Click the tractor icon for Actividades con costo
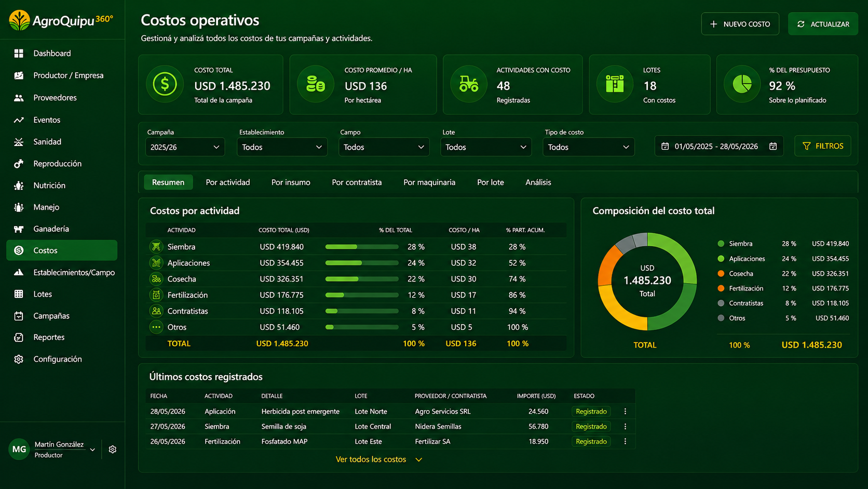This screenshot has height=489, width=868. 468,84
